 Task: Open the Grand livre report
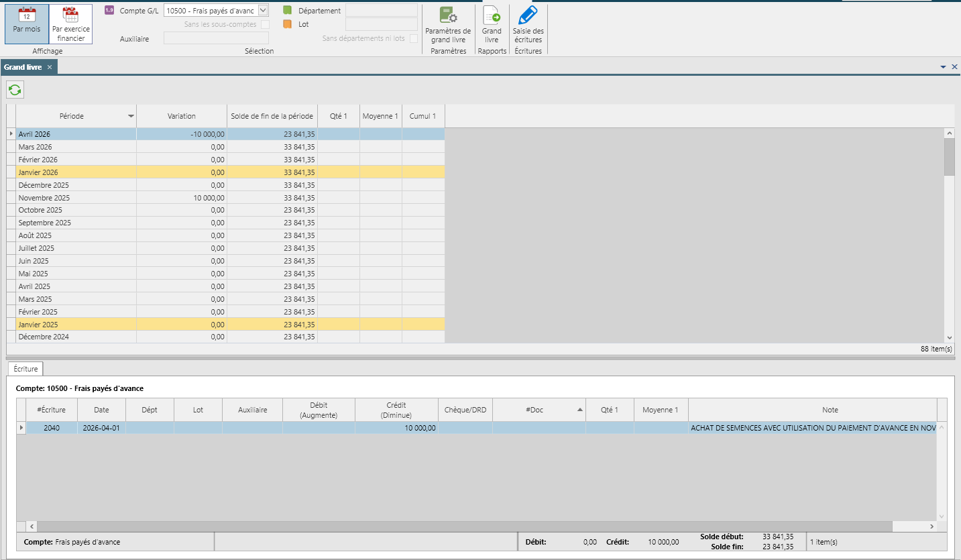492,25
